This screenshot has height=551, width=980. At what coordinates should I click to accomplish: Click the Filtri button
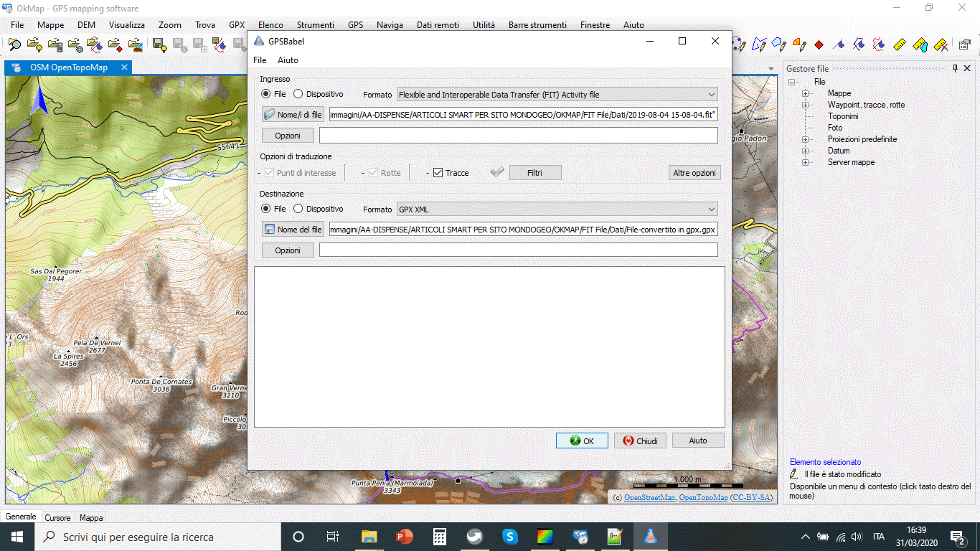tap(535, 173)
